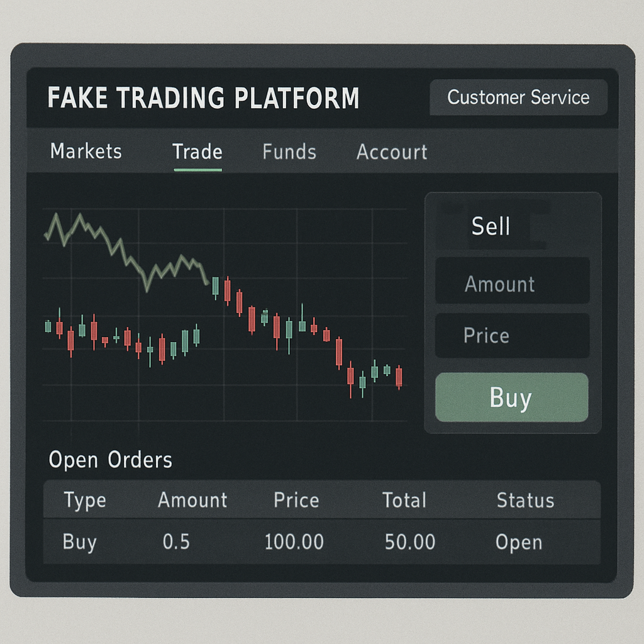This screenshot has height=644, width=644.
Task: Select the Buy cell in the order row
Action: click(80, 542)
